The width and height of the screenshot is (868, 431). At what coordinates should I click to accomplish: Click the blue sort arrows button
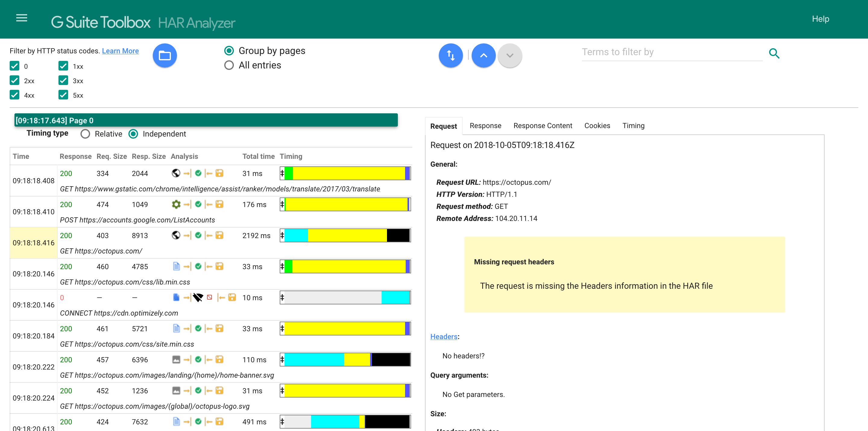click(x=451, y=55)
